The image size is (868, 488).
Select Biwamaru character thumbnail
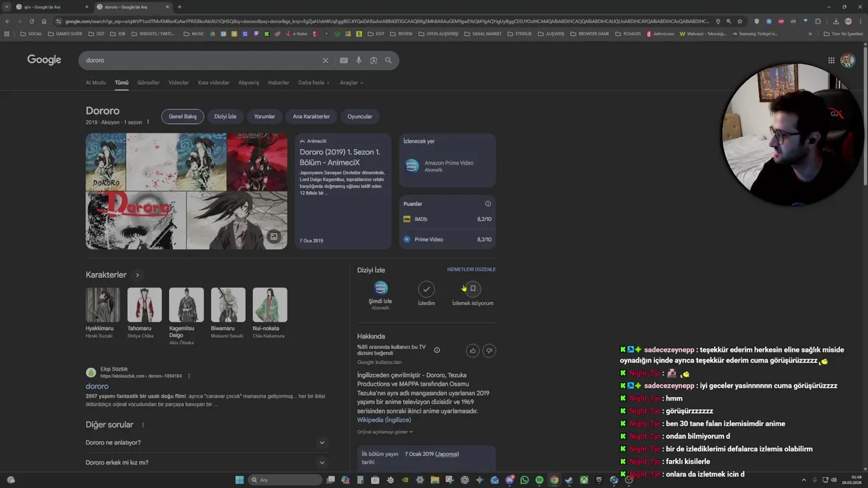coord(228,305)
